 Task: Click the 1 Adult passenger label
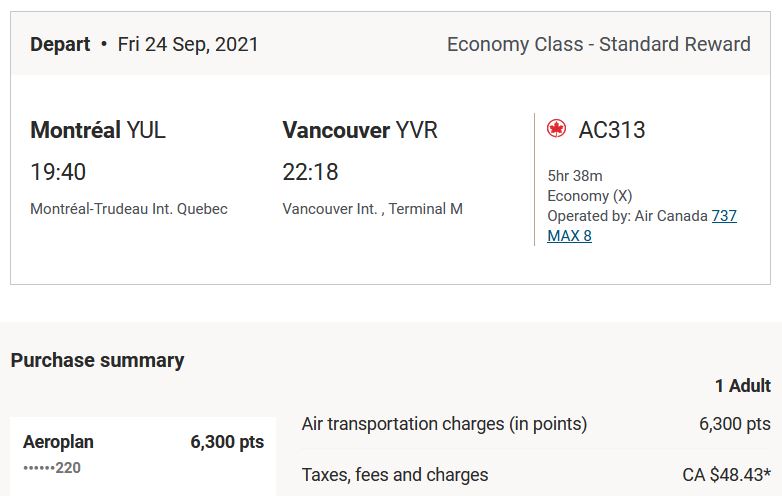[743, 386]
